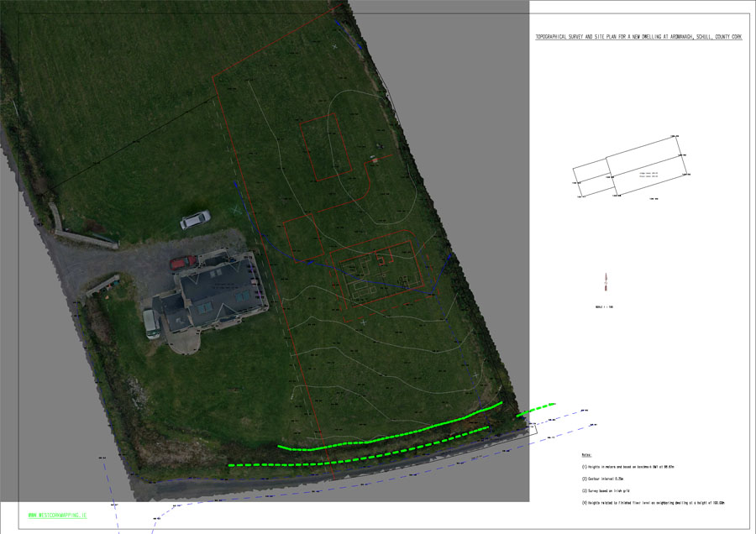The height and width of the screenshot is (534, 756).
Task: Select note (4) about finished floor level
Action: tap(654, 503)
